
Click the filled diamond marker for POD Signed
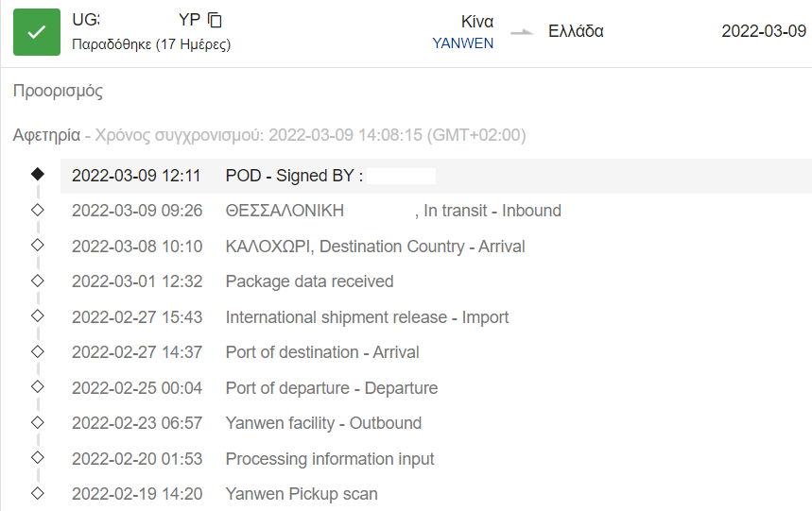37,174
